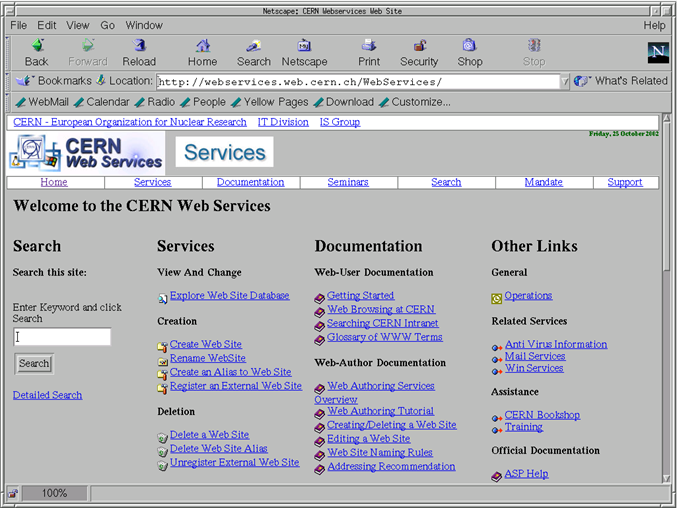Click the icon beside Rename WebSite
This screenshot has width=677, height=508.
coord(162,361)
